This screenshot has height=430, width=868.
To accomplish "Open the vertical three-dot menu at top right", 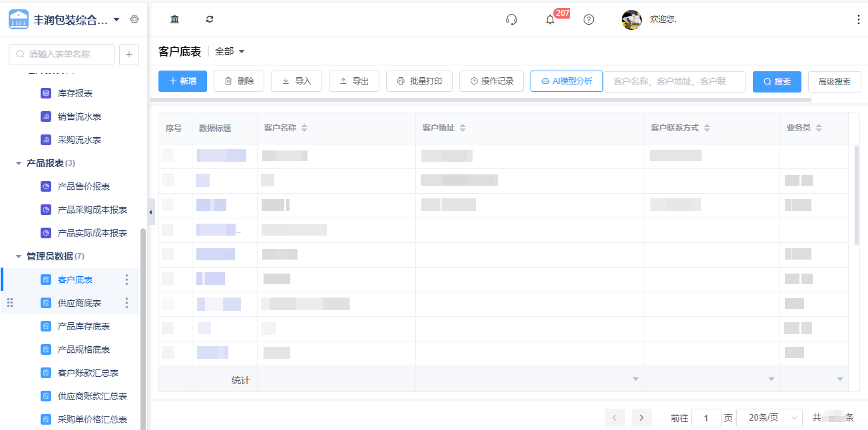I will pos(858,19).
